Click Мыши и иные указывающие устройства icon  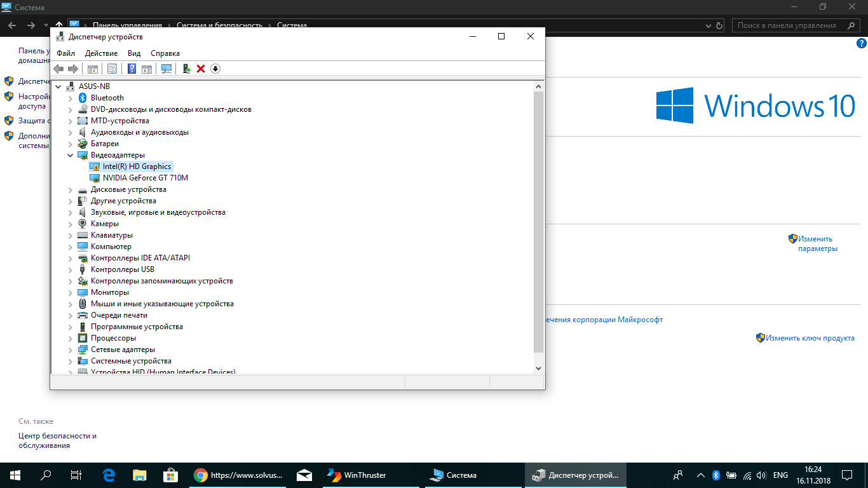82,304
